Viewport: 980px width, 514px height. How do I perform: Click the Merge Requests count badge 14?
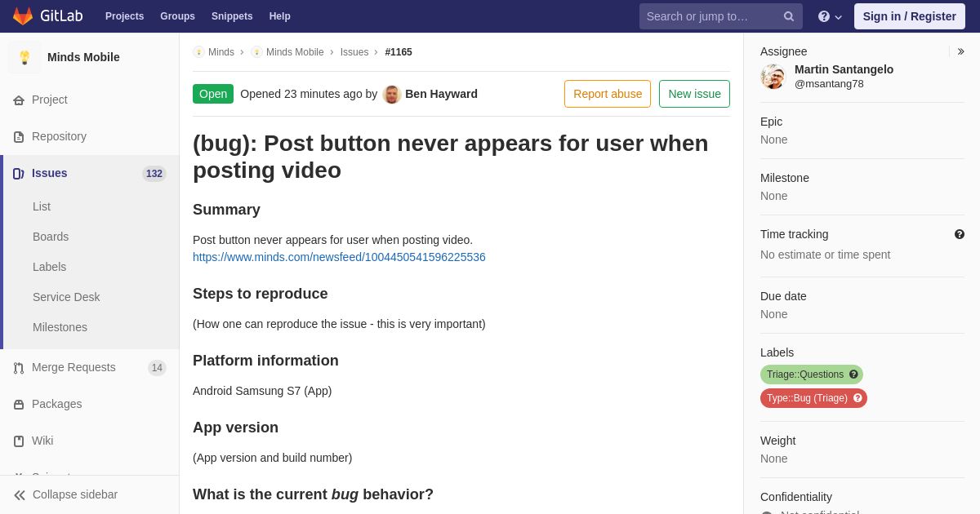[x=157, y=368]
